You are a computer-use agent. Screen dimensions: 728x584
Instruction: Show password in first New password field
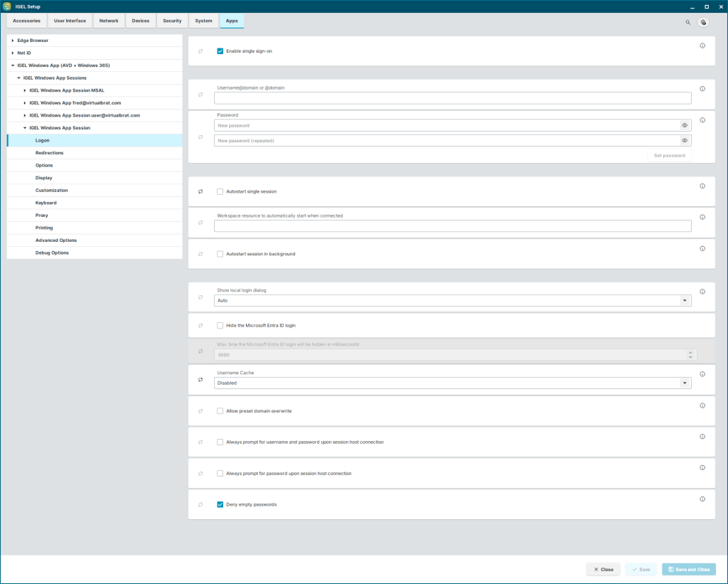[x=685, y=125]
